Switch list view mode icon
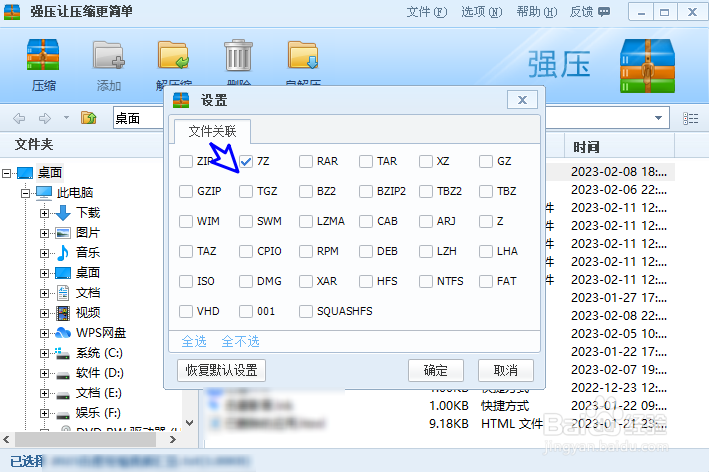Screen dimensions: 709x472 tap(690, 118)
